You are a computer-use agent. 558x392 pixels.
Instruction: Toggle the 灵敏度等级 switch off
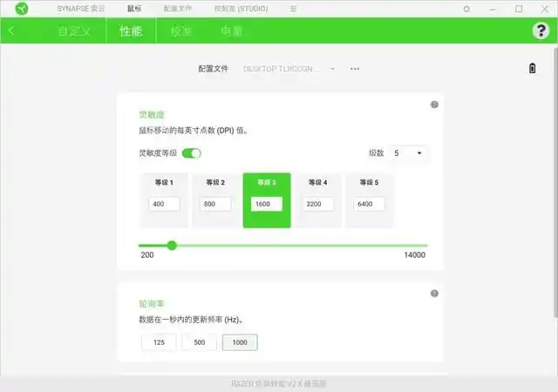(x=191, y=153)
